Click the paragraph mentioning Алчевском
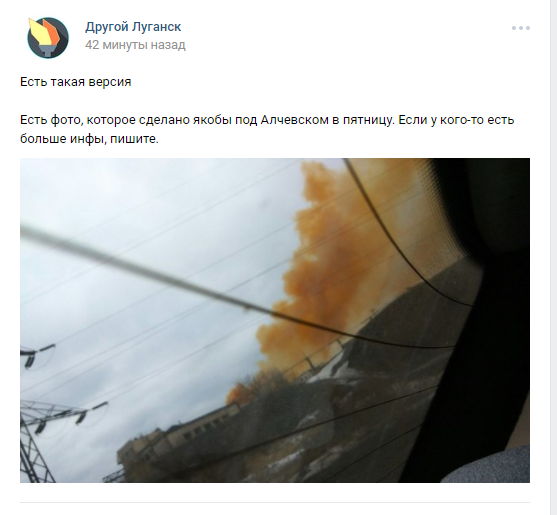The width and height of the screenshot is (557, 515). click(267, 129)
